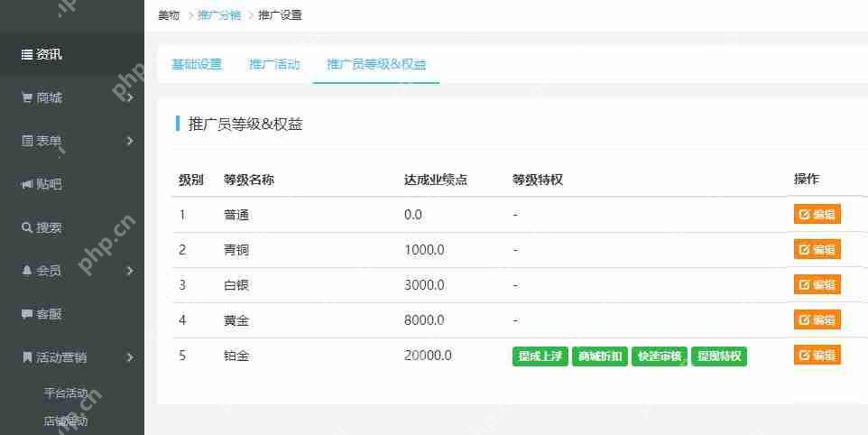Open the 活动营销 sidebar menu item

72,357
